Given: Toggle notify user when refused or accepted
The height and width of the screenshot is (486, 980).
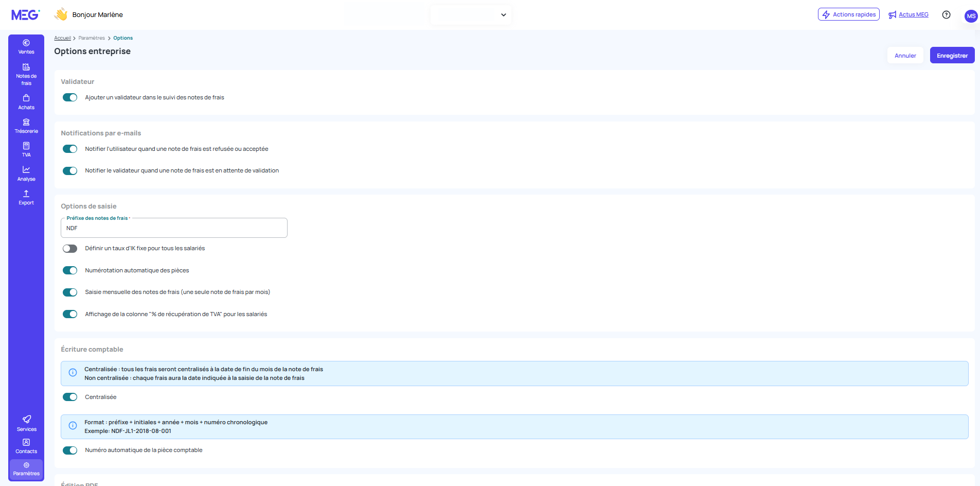Looking at the screenshot, I should click(x=70, y=149).
